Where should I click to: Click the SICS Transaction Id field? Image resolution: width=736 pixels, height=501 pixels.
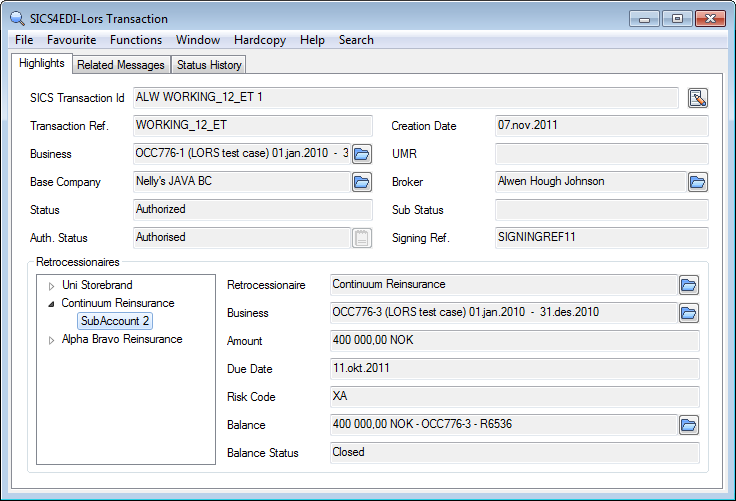point(406,98)
